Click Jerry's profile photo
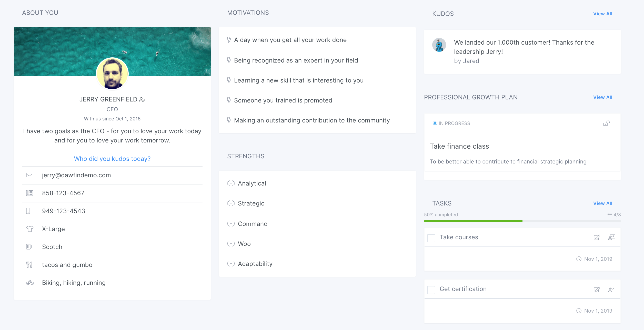 coord(112,74)
